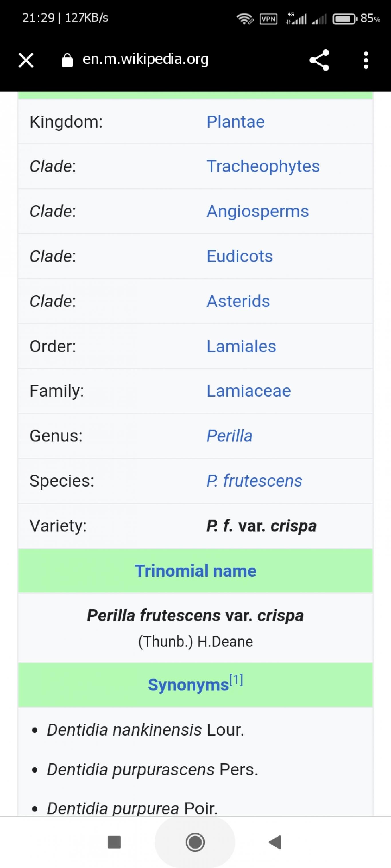Tap the Android home button
This screenshot has height=868, width=391.
coord(195,842)
